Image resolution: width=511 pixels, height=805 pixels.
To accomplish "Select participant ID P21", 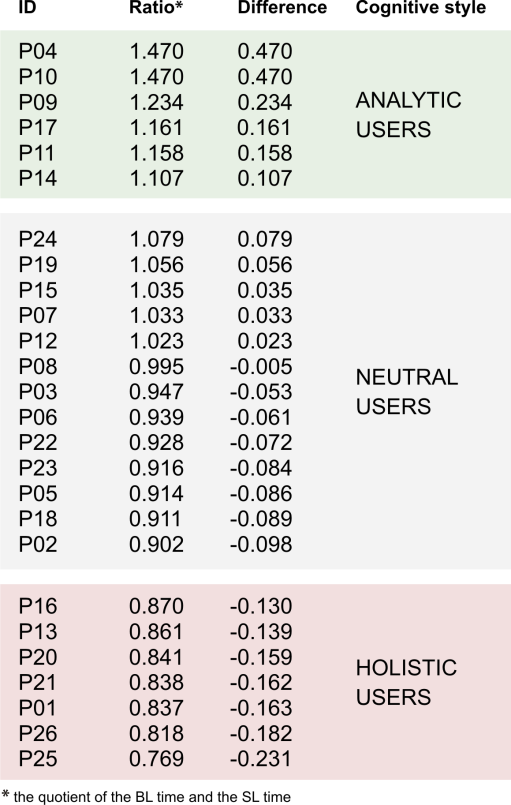I will [x=38, y=683].
